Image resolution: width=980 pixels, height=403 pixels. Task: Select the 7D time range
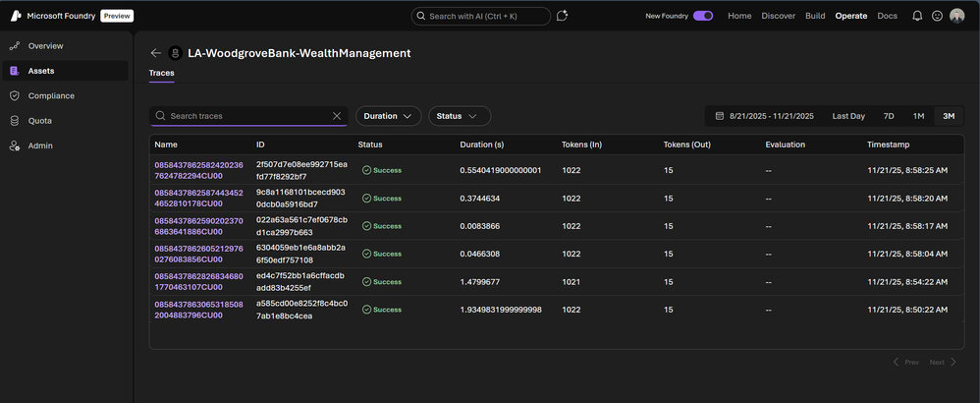pos(889,116)
